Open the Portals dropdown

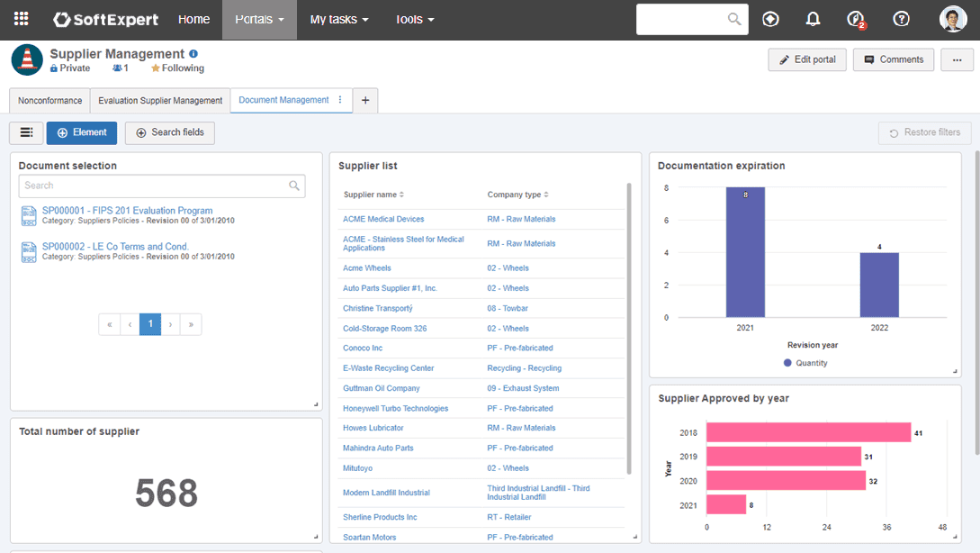pos(259,18)
